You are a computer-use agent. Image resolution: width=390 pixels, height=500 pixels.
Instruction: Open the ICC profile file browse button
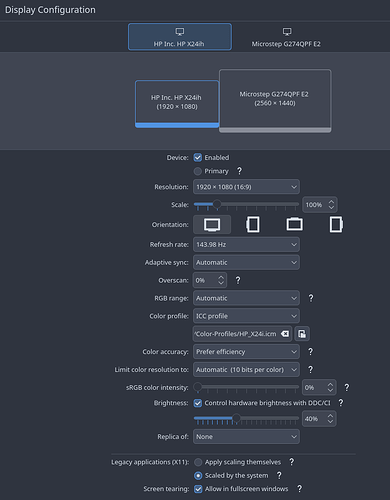point(302,334)
